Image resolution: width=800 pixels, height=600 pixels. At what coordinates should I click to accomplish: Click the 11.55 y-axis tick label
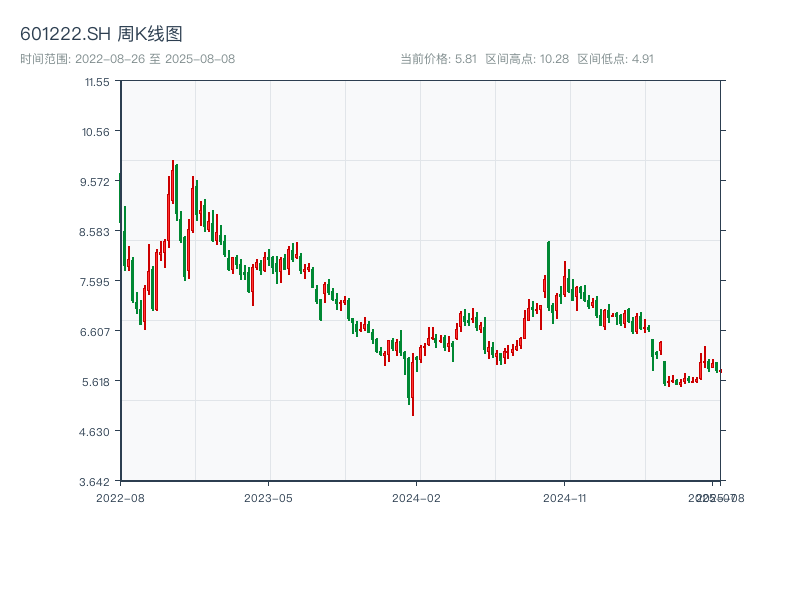pyautogui.click(x=96, y=82)
